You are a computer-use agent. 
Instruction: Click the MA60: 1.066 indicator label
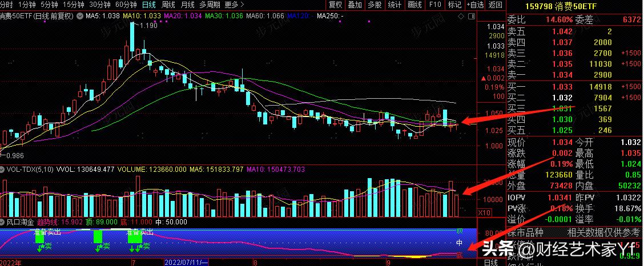pos(265,17)
